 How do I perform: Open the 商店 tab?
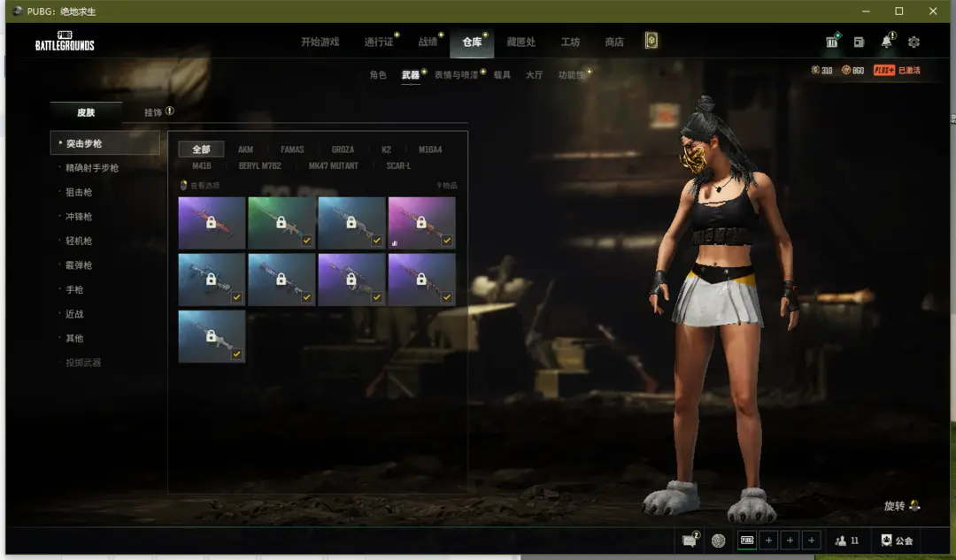(x=614, y=42)
